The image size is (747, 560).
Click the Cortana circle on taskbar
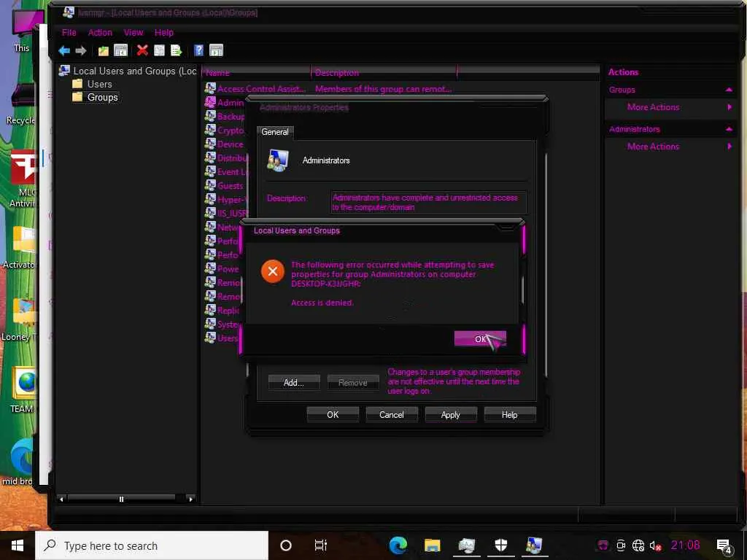pos(286,545)
